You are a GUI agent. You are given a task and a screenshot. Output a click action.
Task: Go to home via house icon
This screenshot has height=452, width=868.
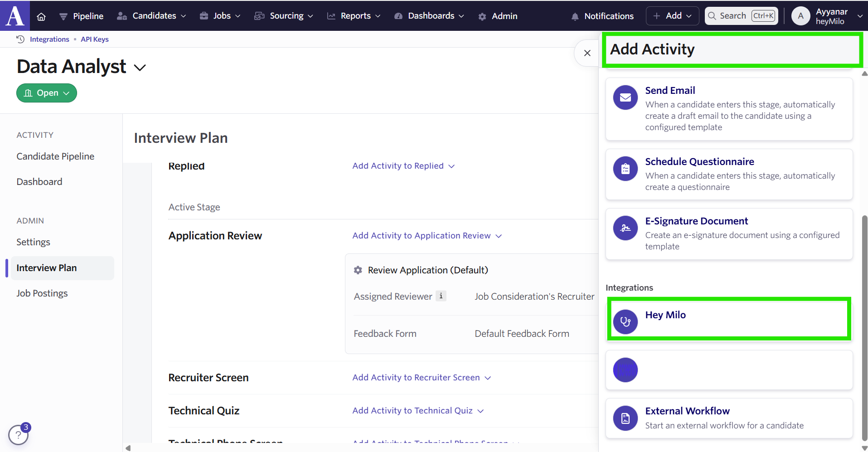(41, 16)
